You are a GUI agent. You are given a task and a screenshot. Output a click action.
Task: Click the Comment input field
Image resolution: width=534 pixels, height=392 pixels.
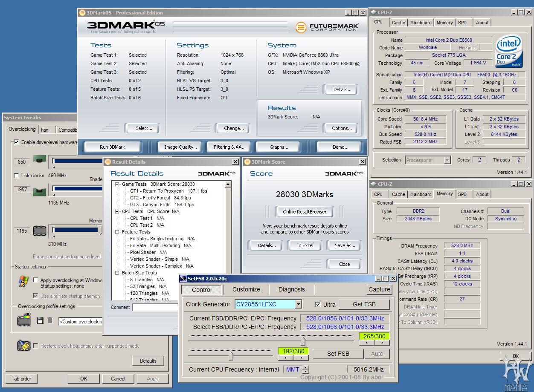coord(155,307)
